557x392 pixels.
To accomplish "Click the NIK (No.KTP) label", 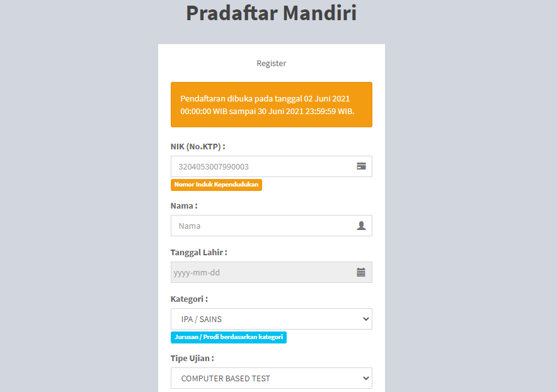I will (198, 146).
